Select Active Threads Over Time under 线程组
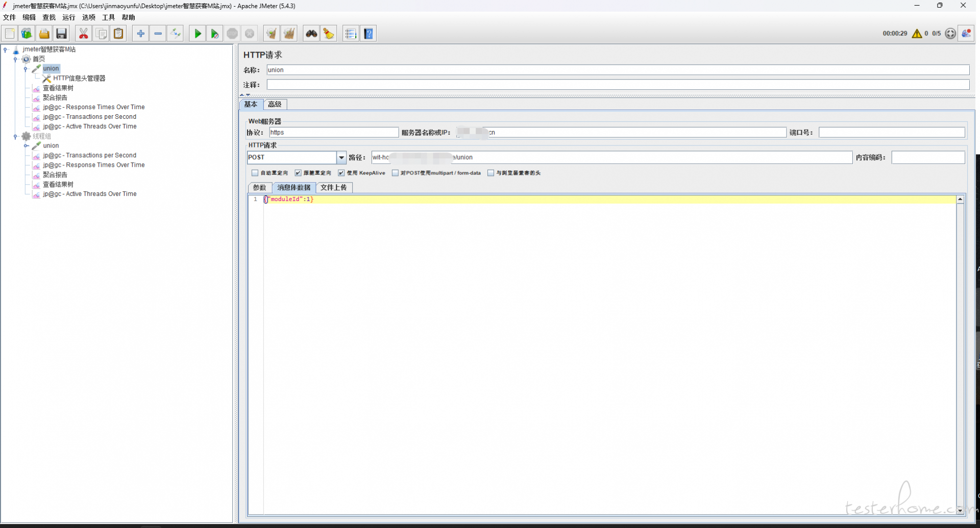Viewport: 980px width, 528px height. coord(90,194)
